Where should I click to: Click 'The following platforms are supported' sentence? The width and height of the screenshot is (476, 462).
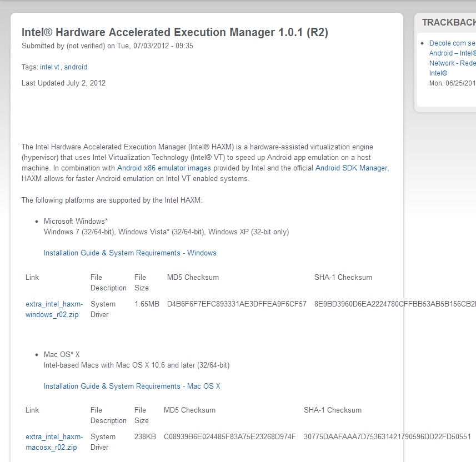(112, 200)
